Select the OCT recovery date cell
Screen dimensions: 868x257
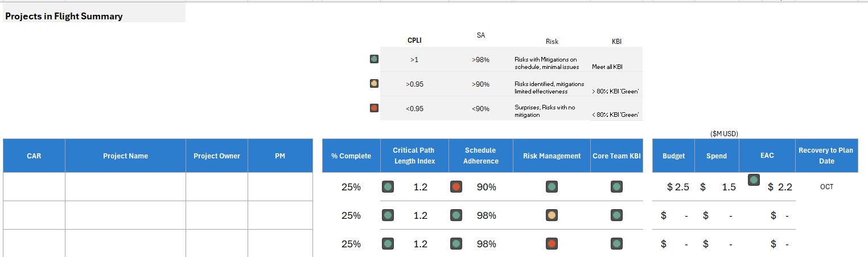826,187
